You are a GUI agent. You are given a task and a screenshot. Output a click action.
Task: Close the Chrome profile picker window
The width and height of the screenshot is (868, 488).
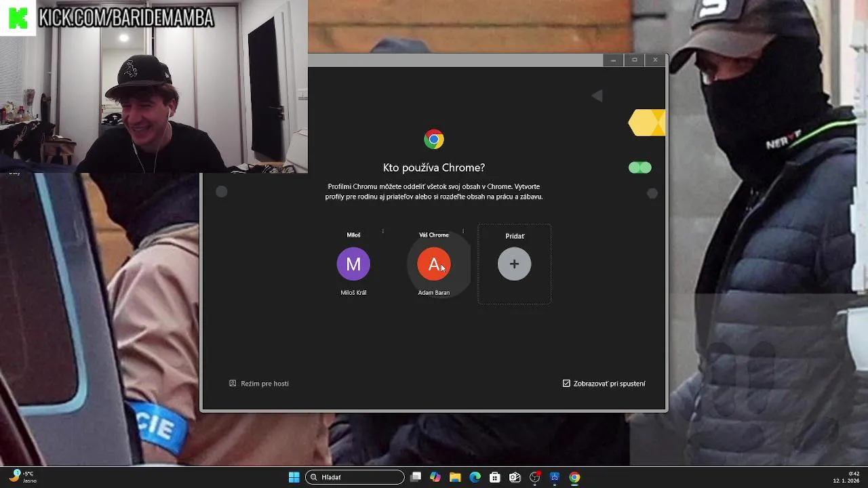tap(655, 60)
